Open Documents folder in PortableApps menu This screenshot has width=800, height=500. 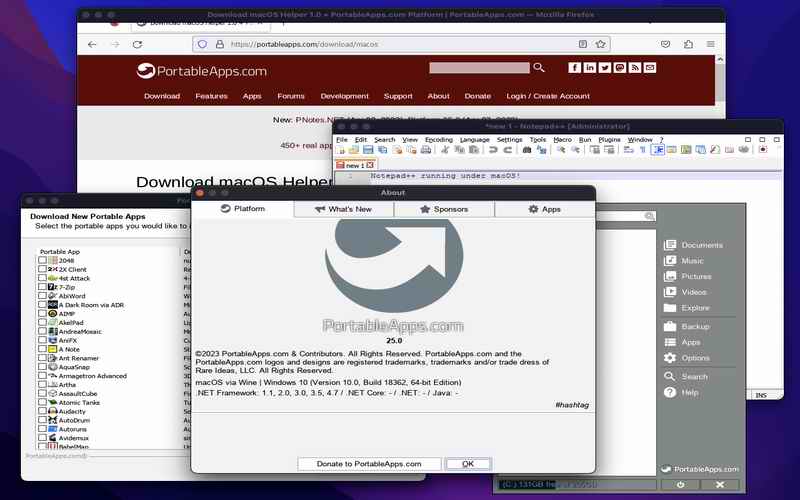coord(701,245)
